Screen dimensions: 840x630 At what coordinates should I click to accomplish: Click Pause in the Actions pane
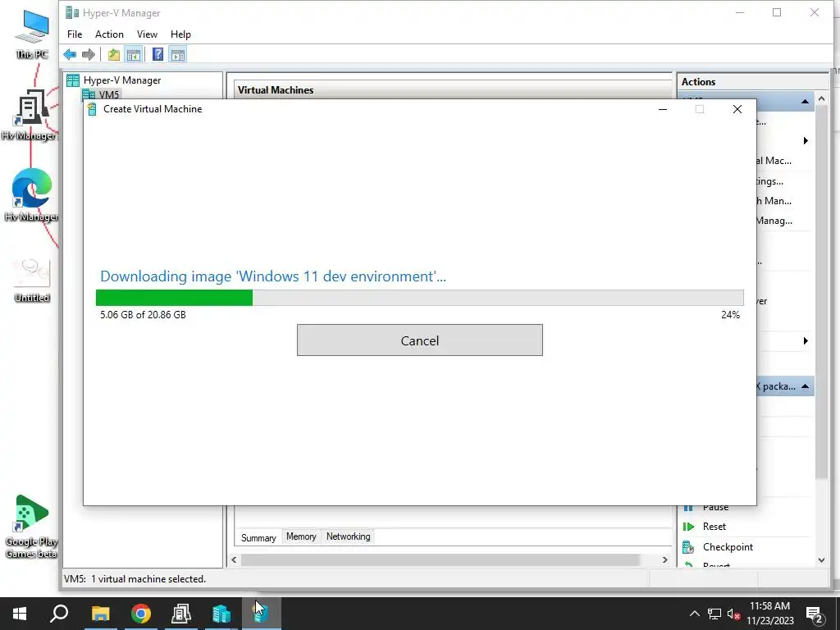pyautogui.click(x=715, y=507)
